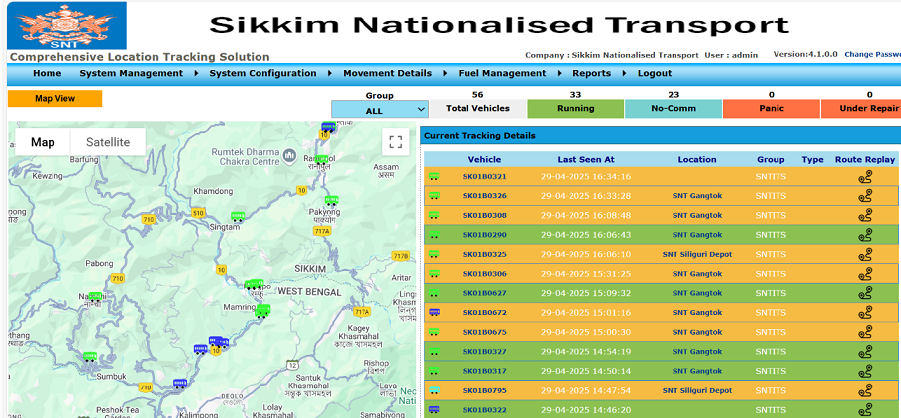
Task: Click Logout in menu bar
Action: tap(654, 73)
